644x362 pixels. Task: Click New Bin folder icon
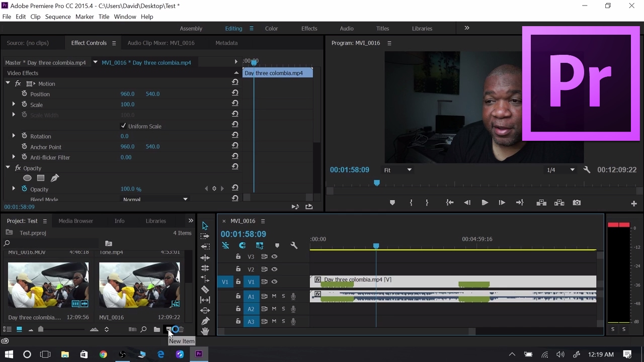[157, 329]
